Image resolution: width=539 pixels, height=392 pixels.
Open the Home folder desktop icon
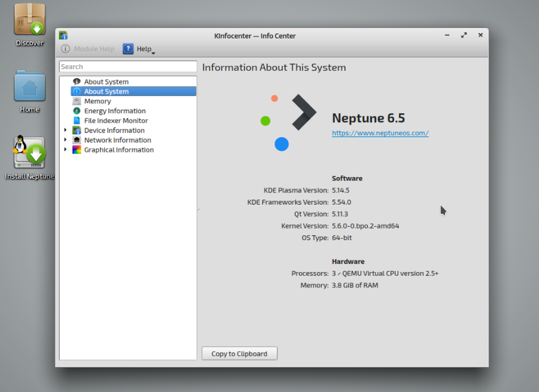coord(30,92)
